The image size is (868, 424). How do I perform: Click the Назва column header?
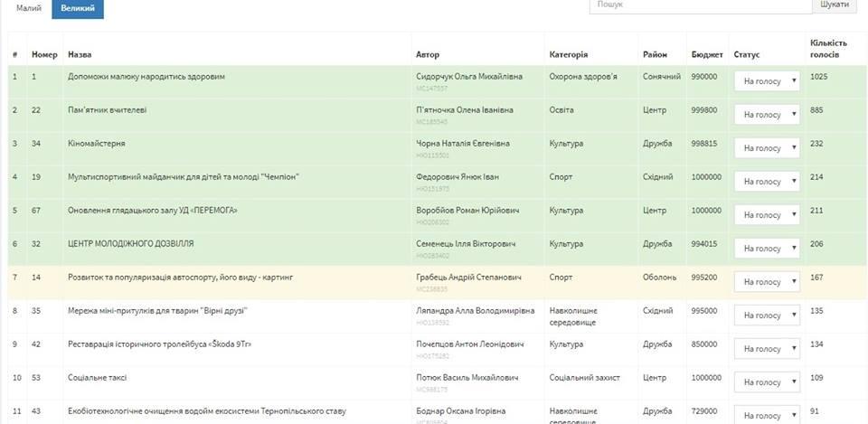click(80, 55)
